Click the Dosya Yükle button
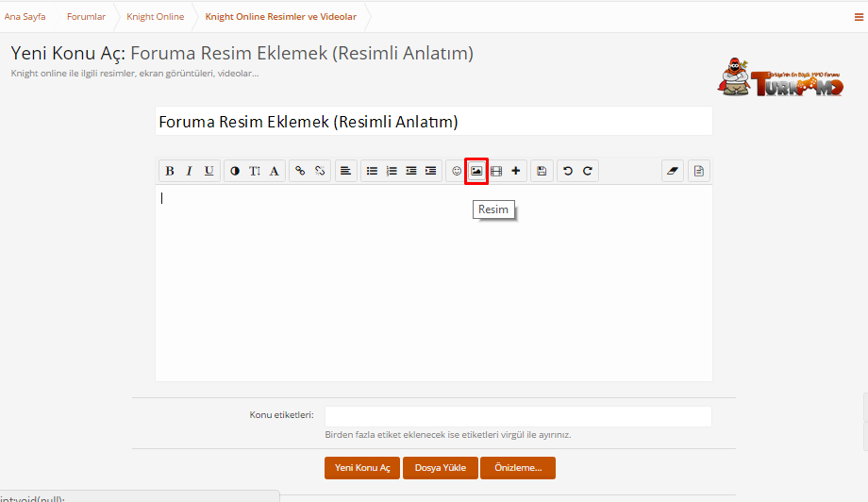Viewport: 868px width, 502px height. (x=440, y=468)
